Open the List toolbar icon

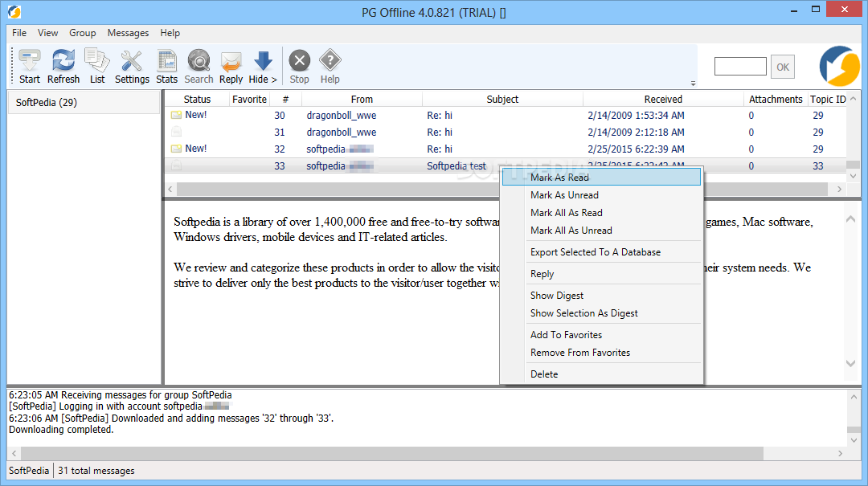[x=97, y=67]
